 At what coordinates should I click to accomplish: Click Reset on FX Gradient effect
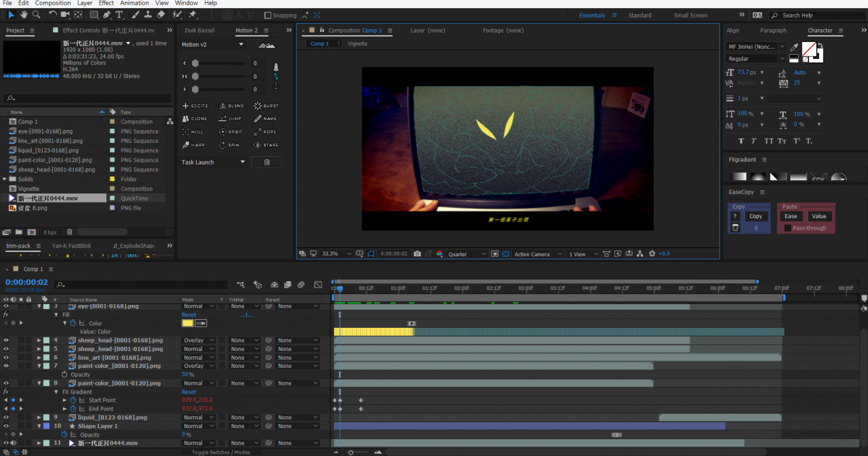189,392
